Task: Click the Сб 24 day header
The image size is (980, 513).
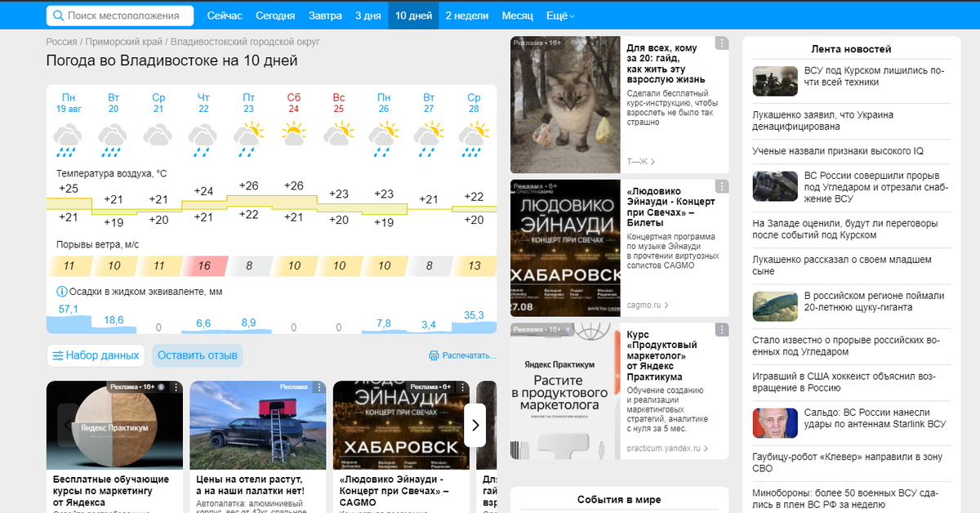Action: click(293, 103)
